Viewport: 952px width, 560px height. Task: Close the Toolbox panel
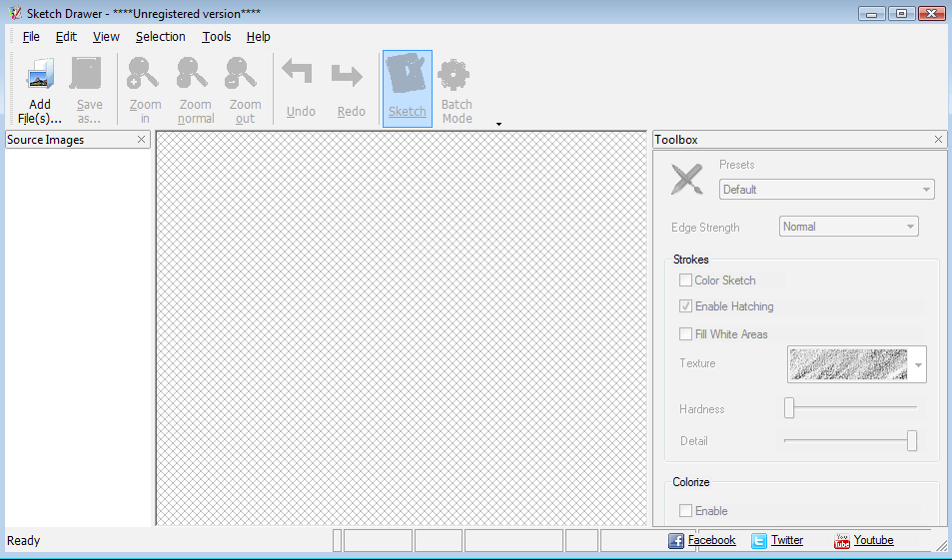(x=939, y=140)
